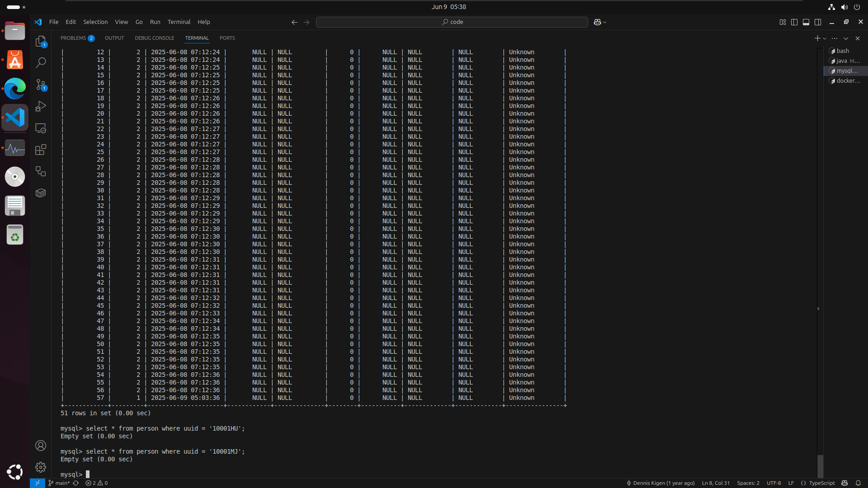Open the Search view icon
868x488 pixels.
pos(41,62)
